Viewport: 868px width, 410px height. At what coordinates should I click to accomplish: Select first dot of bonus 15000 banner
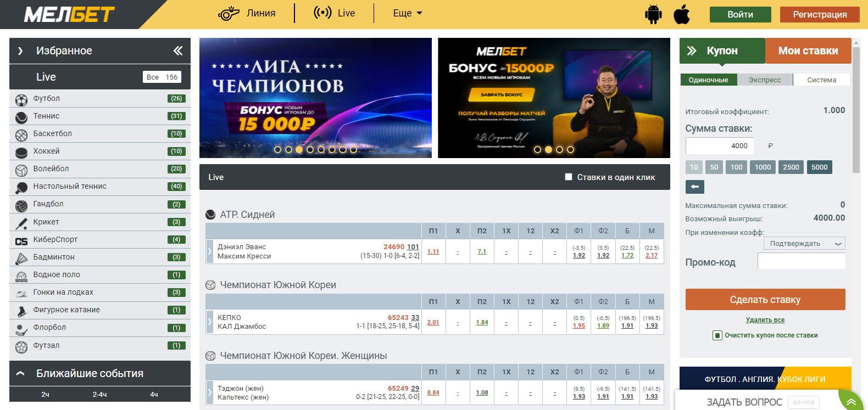click(x=537, y=149)
